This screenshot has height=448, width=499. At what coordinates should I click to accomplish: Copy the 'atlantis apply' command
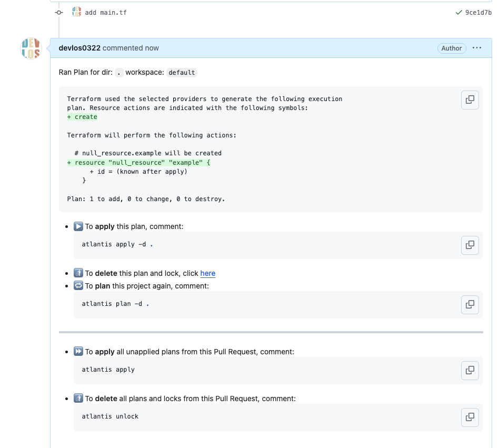[470, 371]
